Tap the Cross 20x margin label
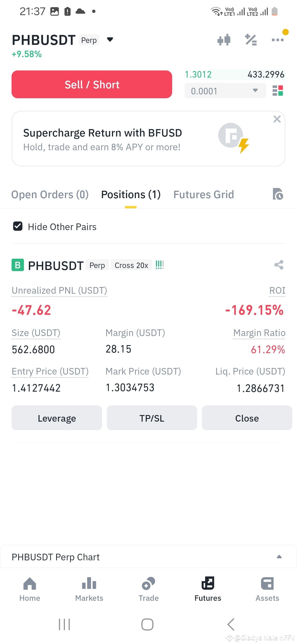297x644 pixels. point(131,265)
